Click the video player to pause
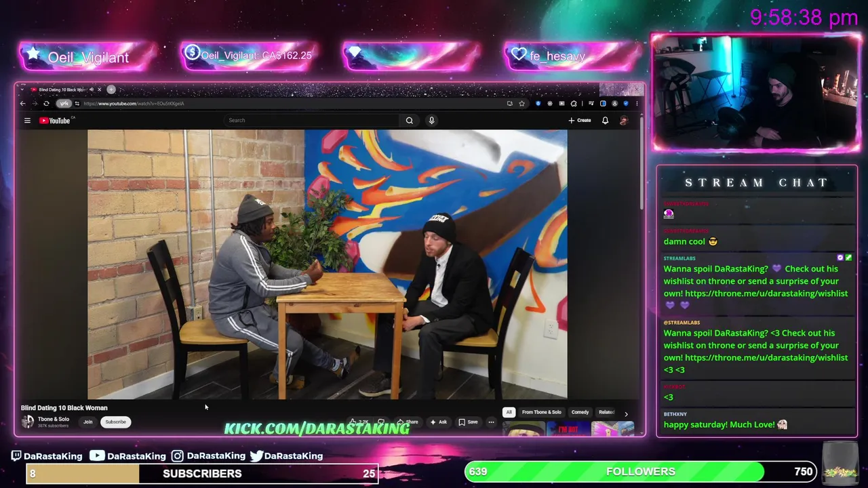The height and width of the screenshot is (488, 868). (x=328, y=264)
